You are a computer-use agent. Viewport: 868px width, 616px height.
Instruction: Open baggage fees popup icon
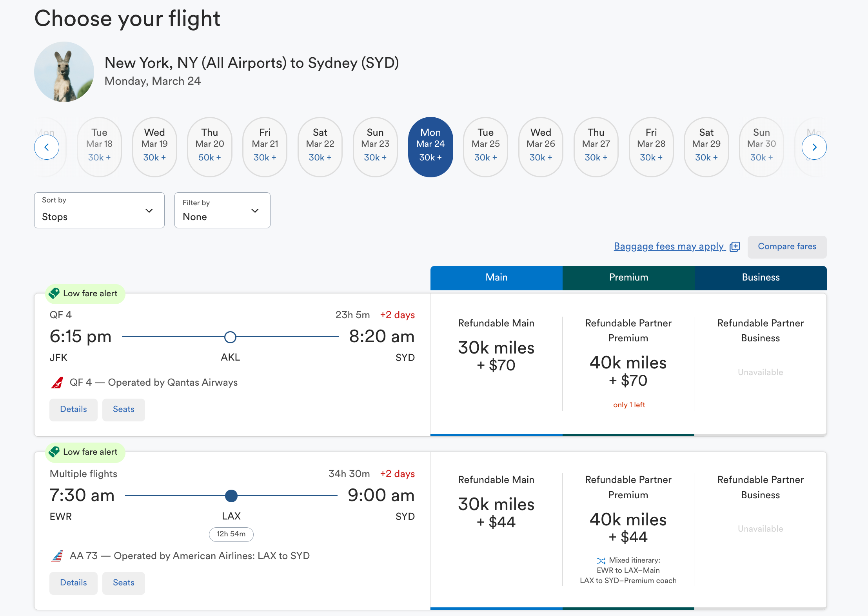[x=735, y=246]
